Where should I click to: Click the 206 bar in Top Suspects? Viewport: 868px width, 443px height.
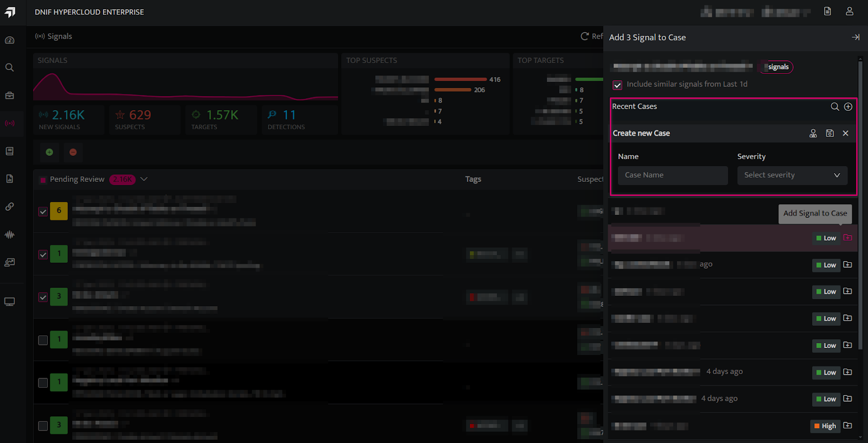click(x=452, y=90)
